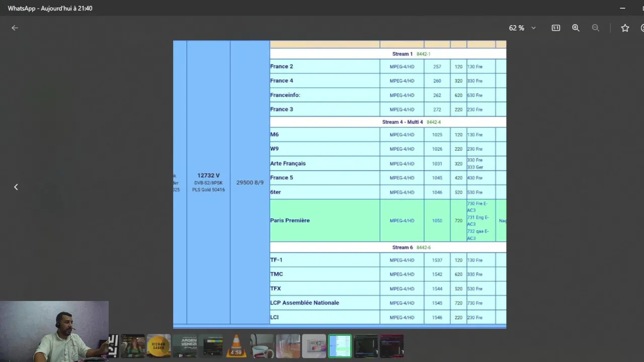Open the coffee mug photo thumbnail
The image size is (644, 362).
pos(262,346)
